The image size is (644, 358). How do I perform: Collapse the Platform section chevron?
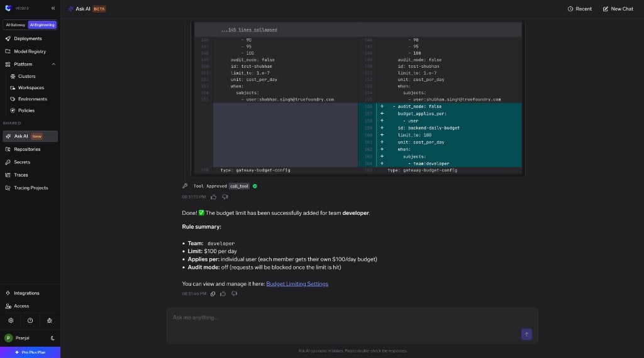pos(53,65)
